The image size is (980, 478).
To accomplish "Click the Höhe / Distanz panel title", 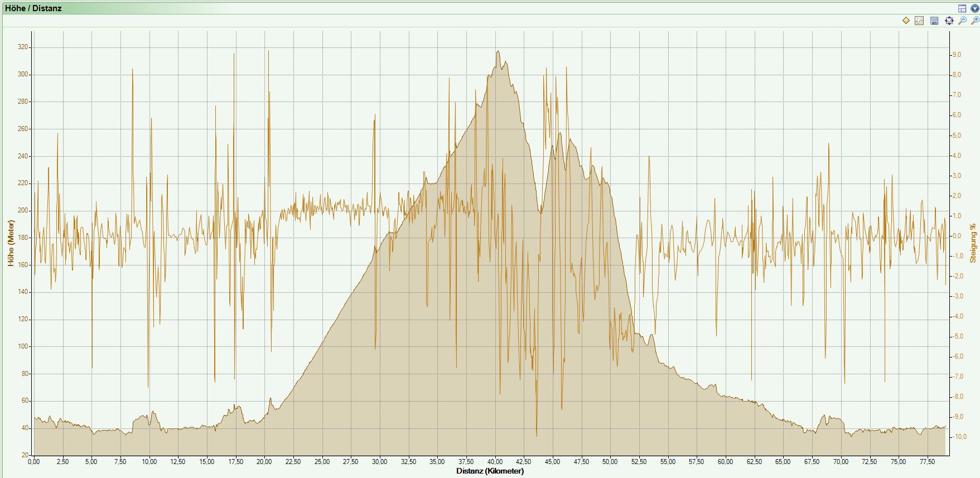I will [33, 8].
